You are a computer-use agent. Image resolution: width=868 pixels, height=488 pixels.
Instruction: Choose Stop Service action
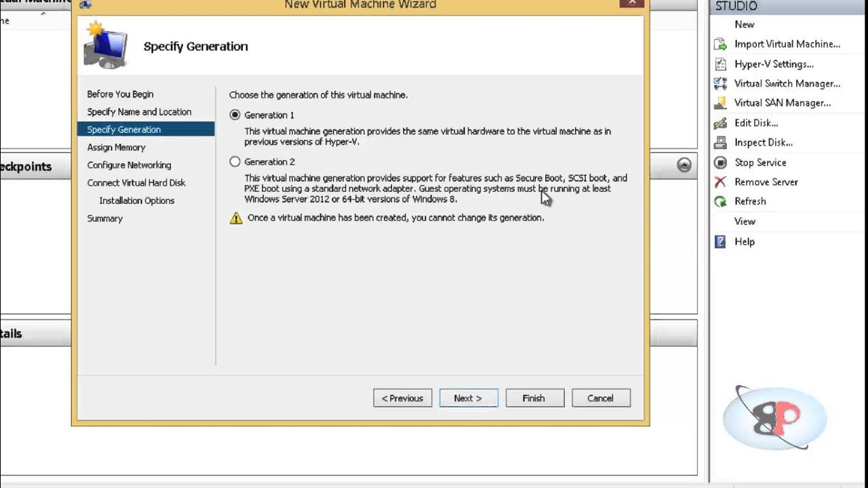click(x=760, y=163)
